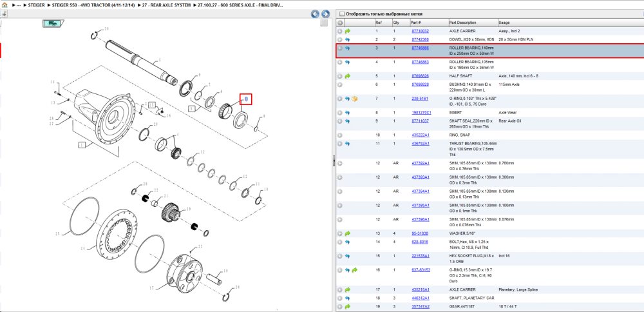Image resolution: width=644 pixels, height=312 pixels.
Task: Click the green arrow icon on the 435215A1 row
Action: (348, 290)
